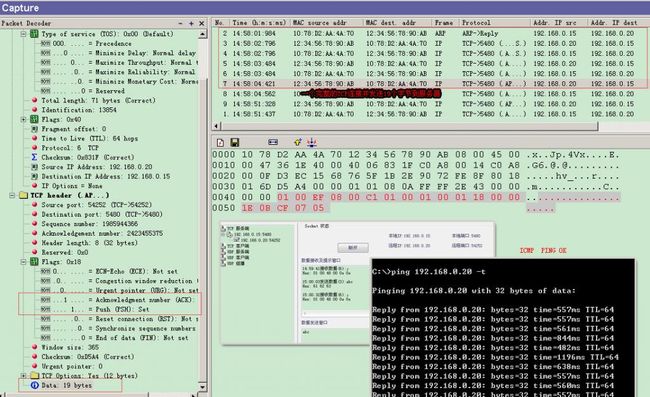Sort by the Time column header

(x=260, y=23)
